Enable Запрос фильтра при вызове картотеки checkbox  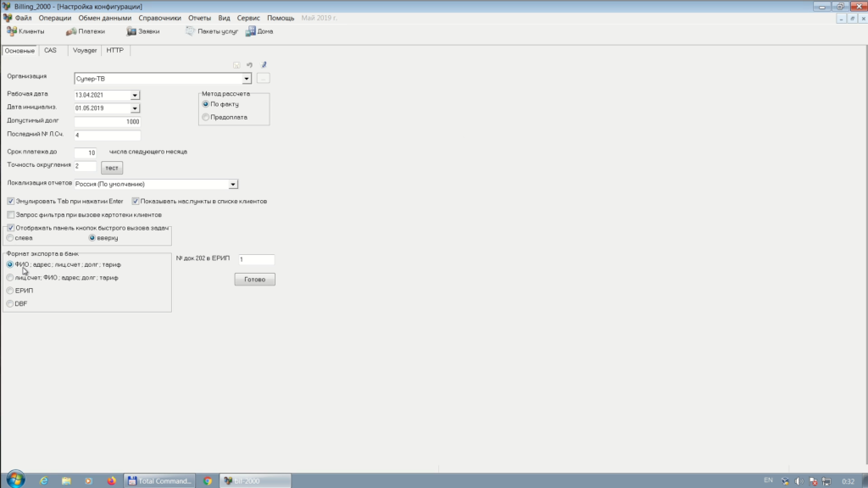(11, 214)
